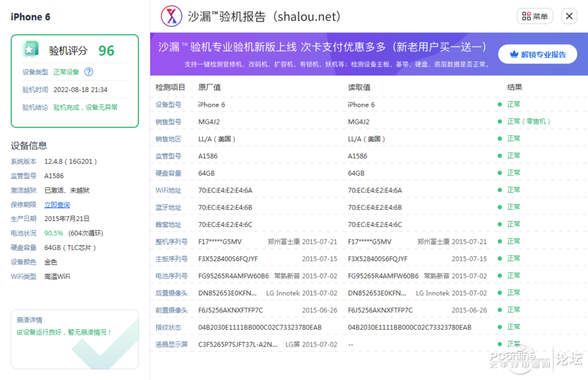Click the green status dot for 电池序列号

[500, 276]
